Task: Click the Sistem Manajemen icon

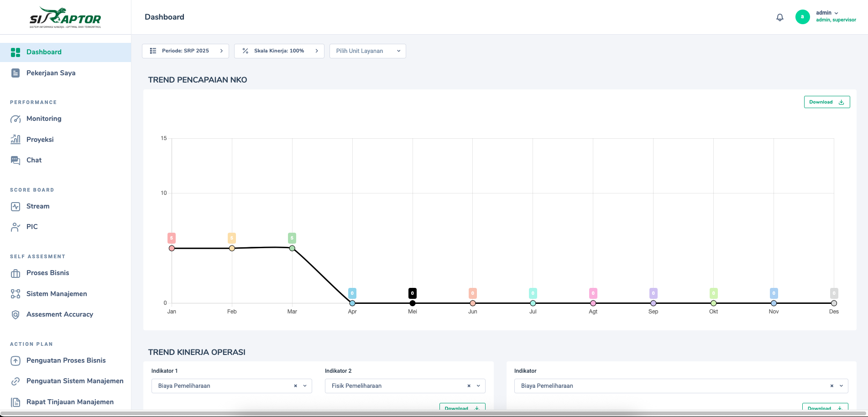Action: [16, 294]
